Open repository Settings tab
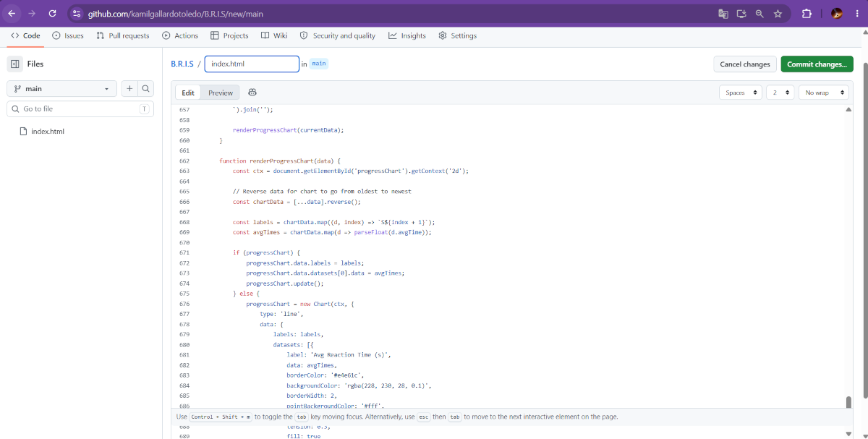The width and height of the screenshot is (868, 439). coord(458,35)
